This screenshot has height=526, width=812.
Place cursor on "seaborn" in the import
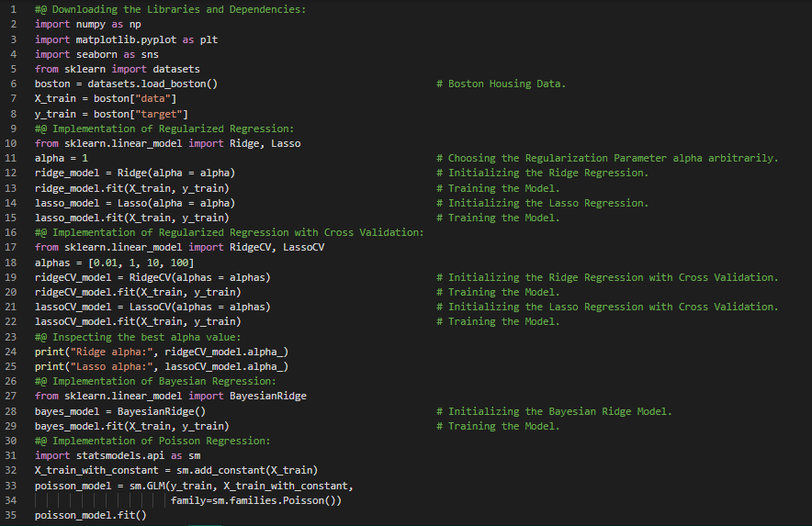tap(99, 54)
